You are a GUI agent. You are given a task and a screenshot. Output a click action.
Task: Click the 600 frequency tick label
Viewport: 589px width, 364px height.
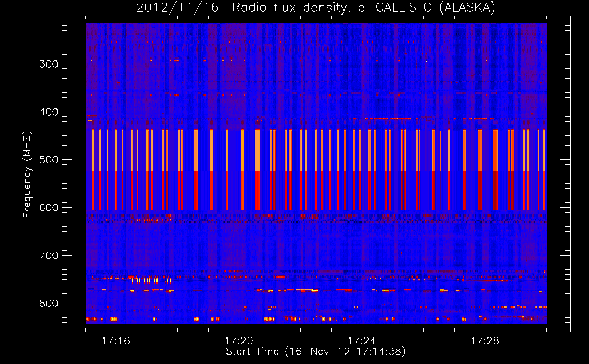49,208
